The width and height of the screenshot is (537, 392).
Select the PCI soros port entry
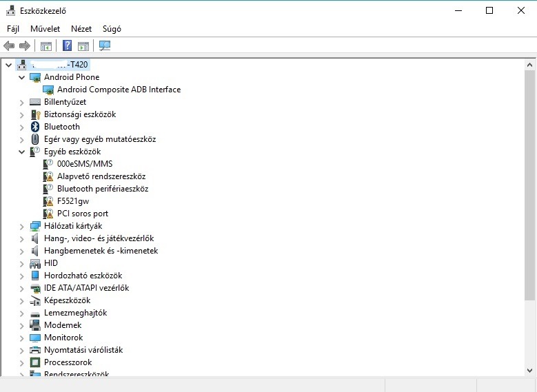click(x=83, y=214)
